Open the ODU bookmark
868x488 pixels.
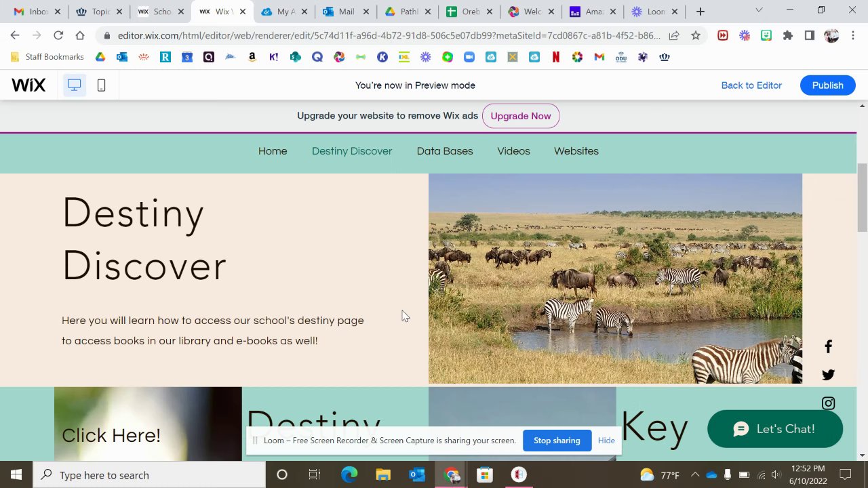coord(621,57)
